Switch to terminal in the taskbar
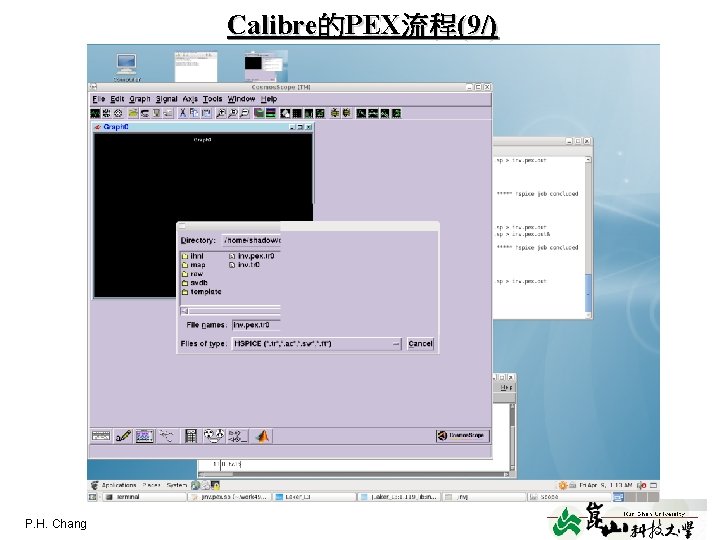Image resolution: width=720 pixels, height=540 pixels. click(x=146, y=497)
